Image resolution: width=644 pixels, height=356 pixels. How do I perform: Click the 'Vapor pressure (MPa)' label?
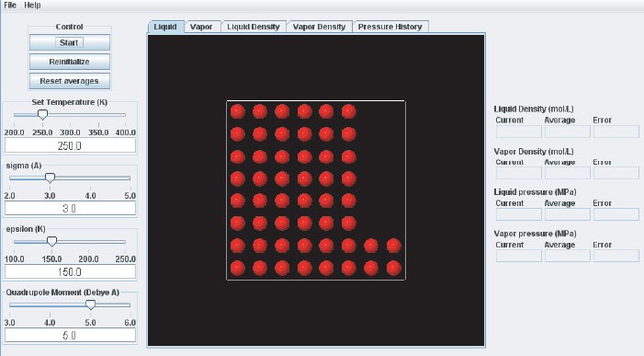tap(535, 234)
